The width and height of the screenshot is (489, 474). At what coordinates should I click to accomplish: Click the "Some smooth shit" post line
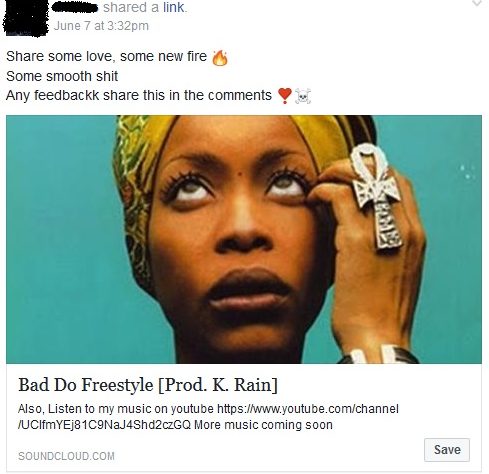pos(62,76)
